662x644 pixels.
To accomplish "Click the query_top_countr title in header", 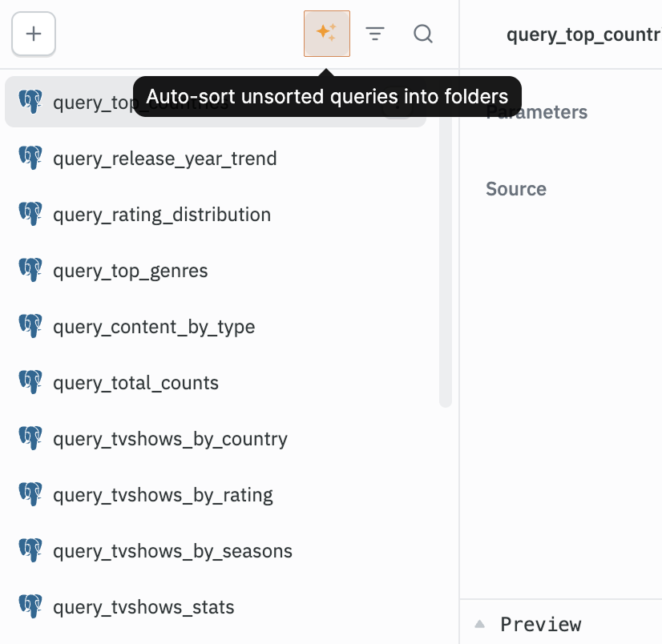I will (x=584, y=34).
